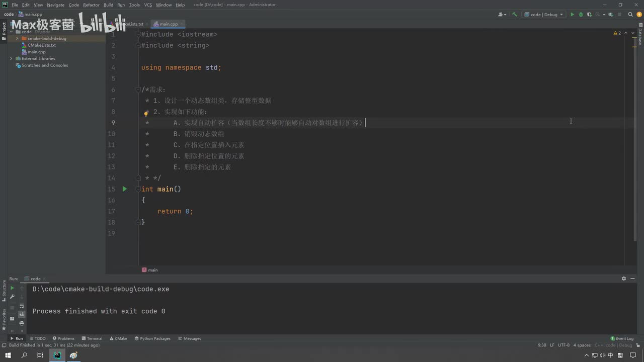The image size is (644, 362).
Task: Run code with coverage icon
Action: pyautogui.click(x=589, y=15)
